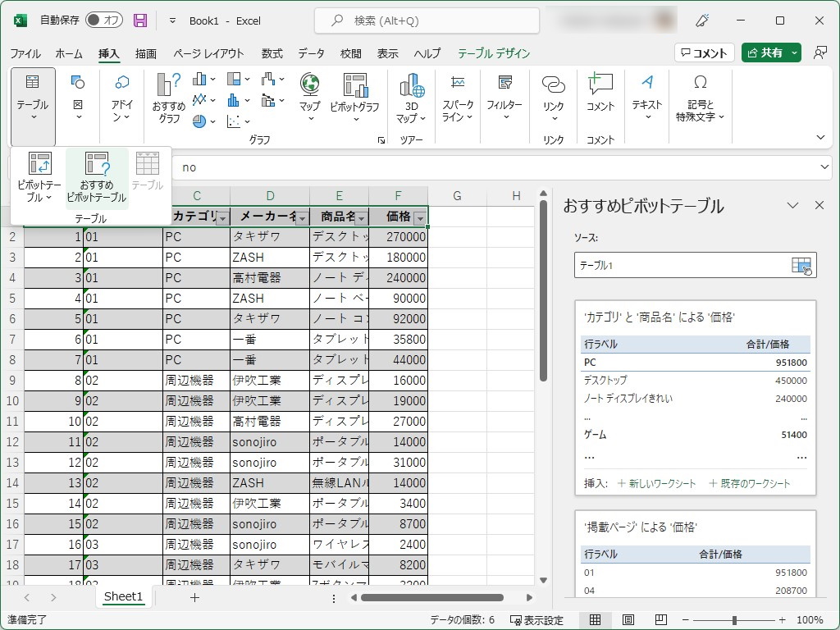
Task: Open the 価格 column filter dropdown
Action: tap(421, 217)
